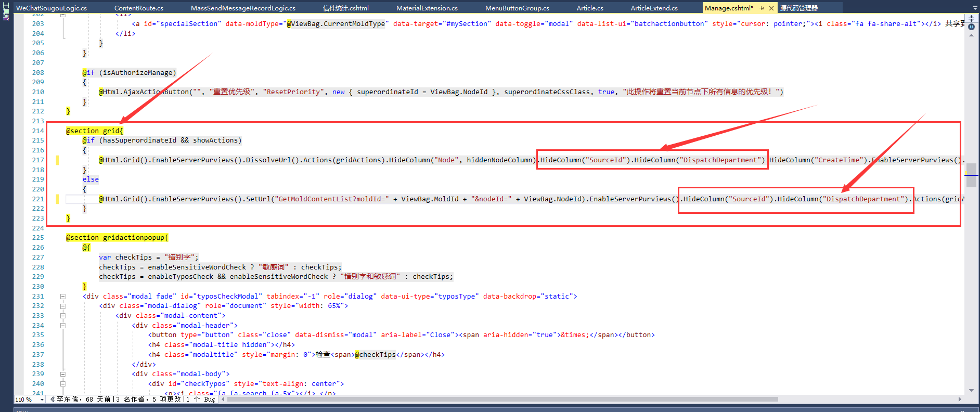Open the 源代码管理器 tab
980x412 pixels.
798,8
